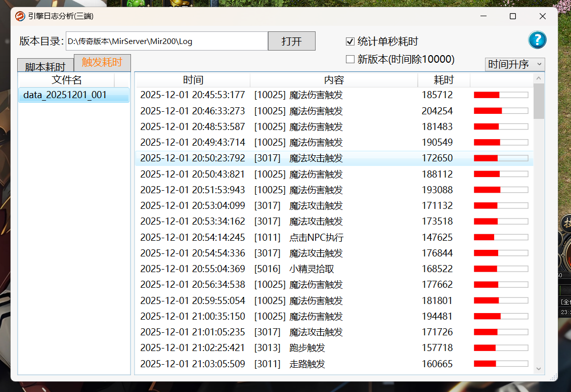Click the scrollbar down arrow in log list
This screenshot has width=571, height=392.
point(539,369)
